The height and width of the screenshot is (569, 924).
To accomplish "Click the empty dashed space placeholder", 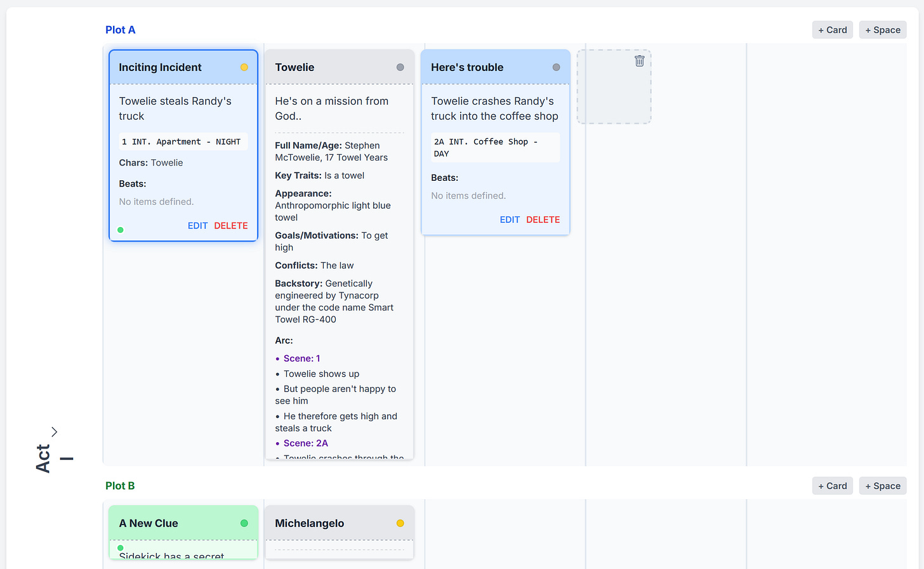I will tap(614, 87).
